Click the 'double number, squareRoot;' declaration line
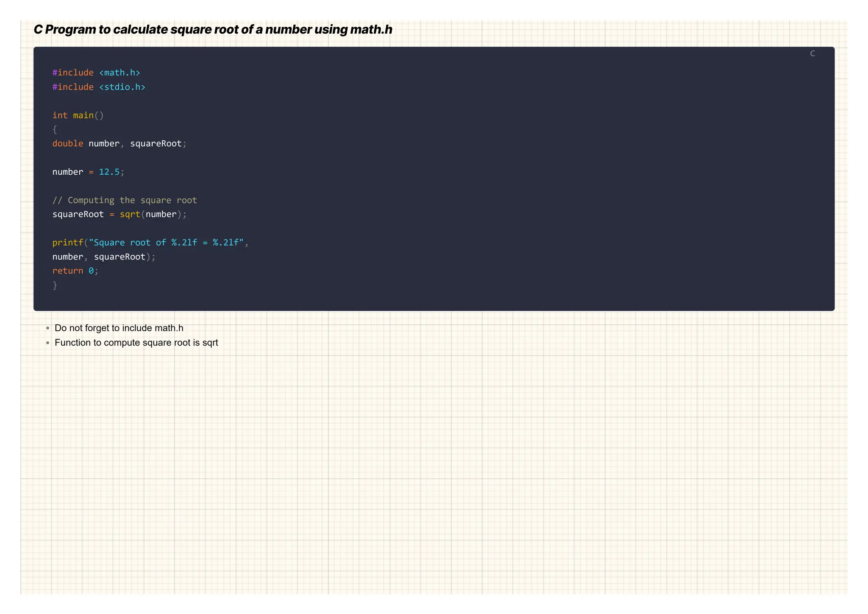The height and width of the screenshot is (614, 868). click(x=120, y=144)
